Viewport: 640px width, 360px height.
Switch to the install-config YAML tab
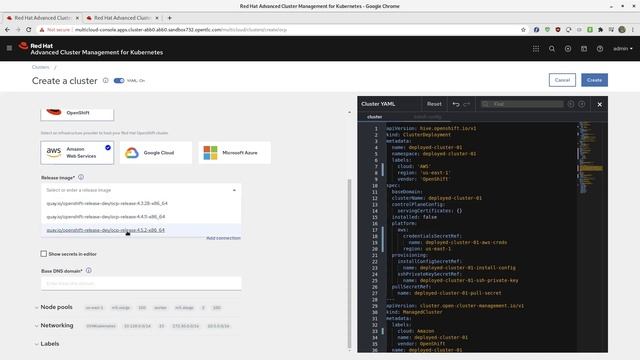pyautogui.click(x=427, y=117)
